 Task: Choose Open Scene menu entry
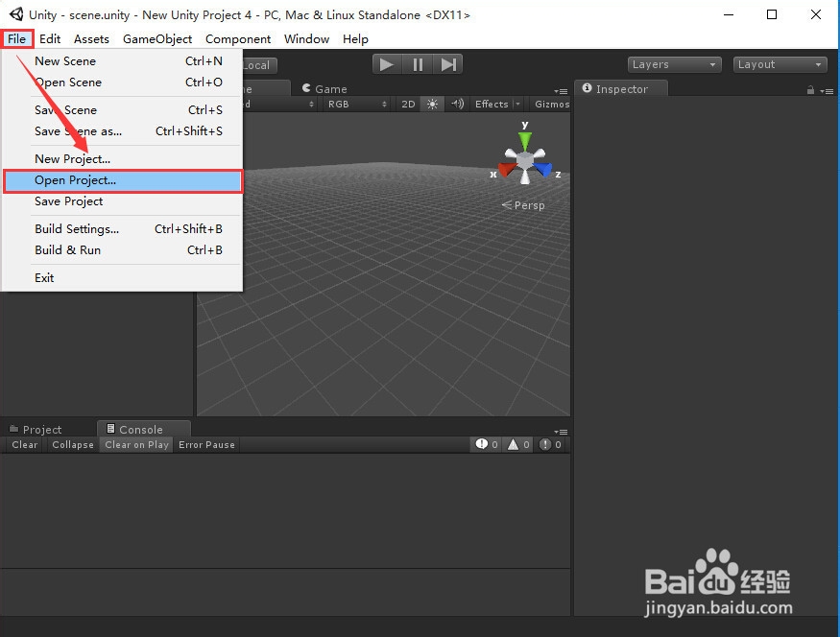123,83
